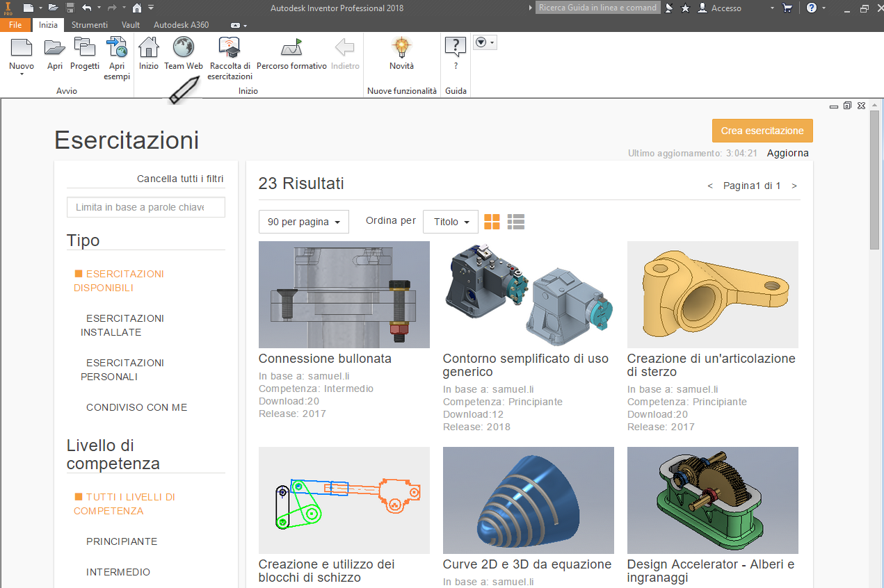
Task: Open the 90 per pagina dropdown
Action: pyautogui.click(x=304, y=222)
